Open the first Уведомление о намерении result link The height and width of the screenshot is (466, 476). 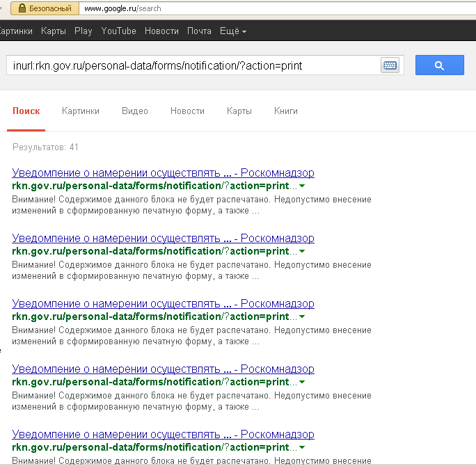(x=163, y=172)
